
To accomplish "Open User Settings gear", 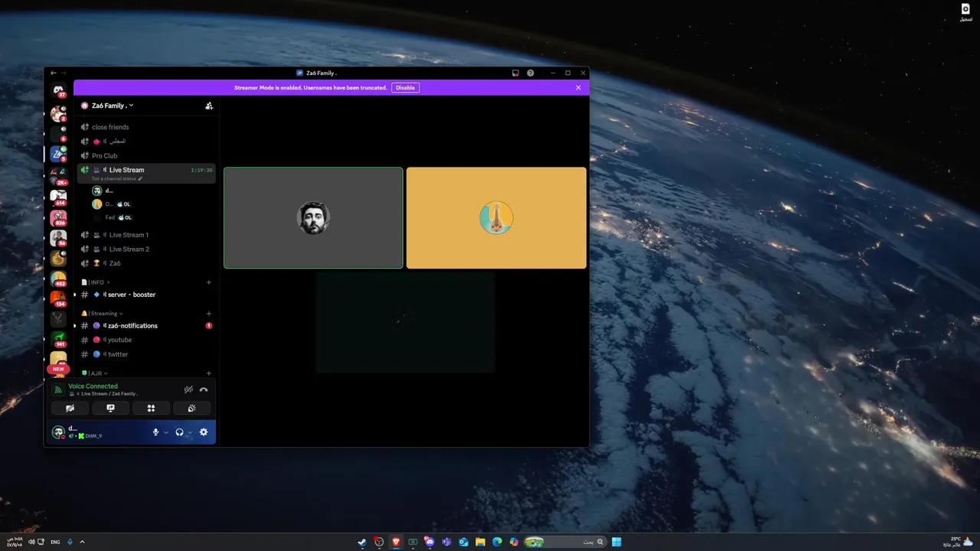I will coord(204,432).
